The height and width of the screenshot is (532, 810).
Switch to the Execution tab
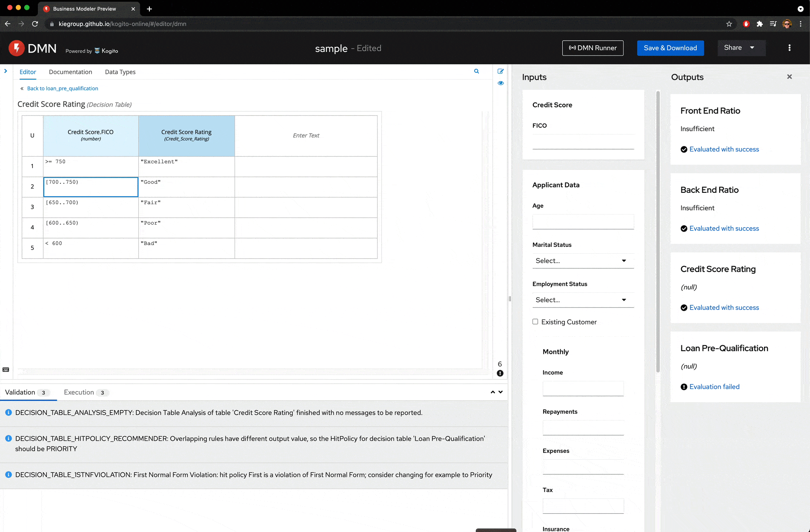80,392
